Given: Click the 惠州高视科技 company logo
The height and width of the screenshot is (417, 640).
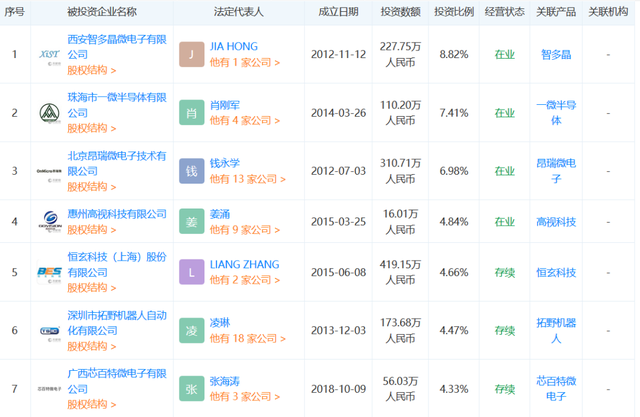Looking at the screenshot, I should coord(49,222).
